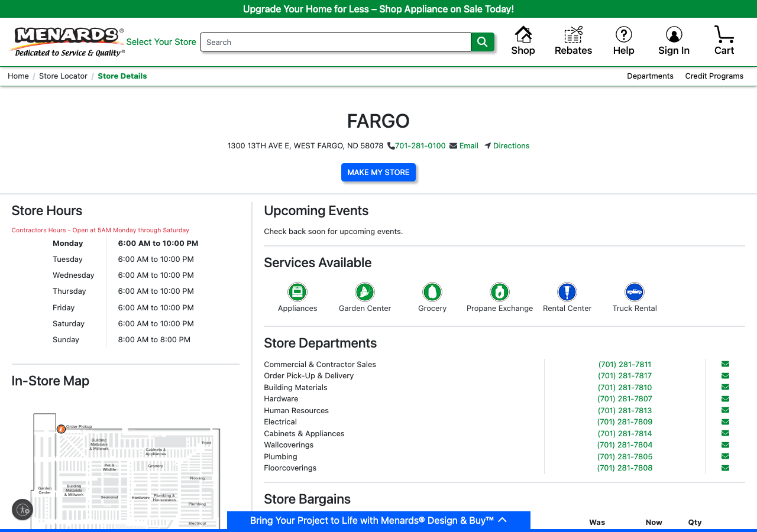
Task: Call Plumbing number (701) 281-7805
Action: 625,457
